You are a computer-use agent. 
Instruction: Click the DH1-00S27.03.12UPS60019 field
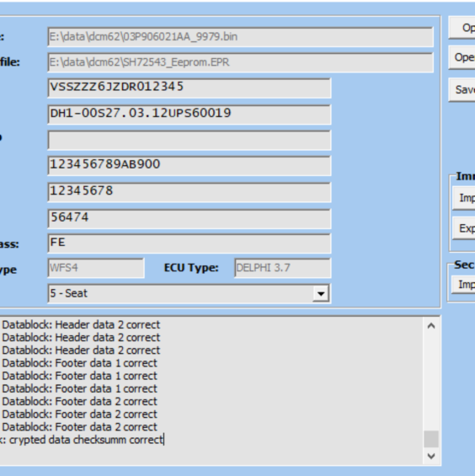(189, 114)
